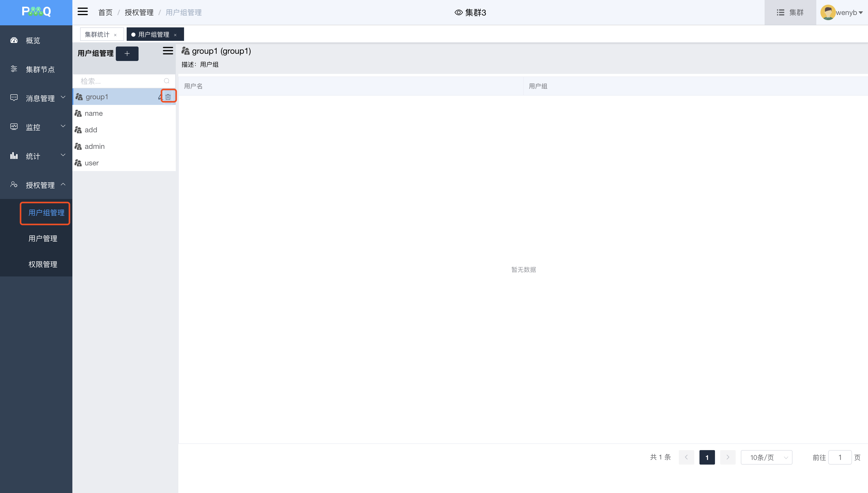Screen dimensions: 868x493
Task: Open 用户管理 submenu item
Action: [x=43, y=238]
